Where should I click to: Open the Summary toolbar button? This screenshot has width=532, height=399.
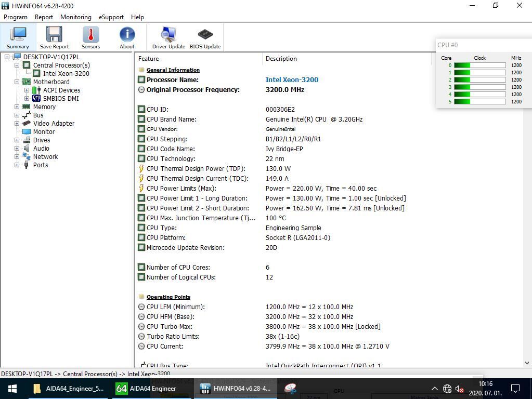18,37
